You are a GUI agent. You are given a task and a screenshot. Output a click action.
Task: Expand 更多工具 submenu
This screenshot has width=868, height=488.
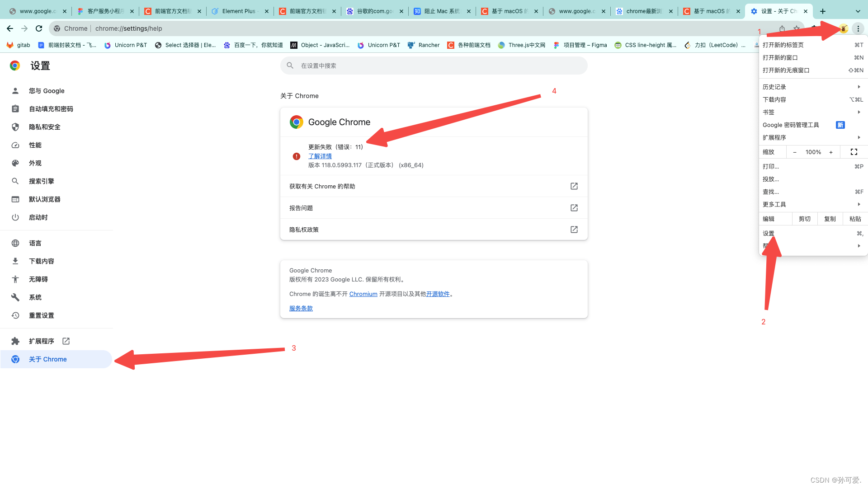pyautogui.click(x=813, y=205)
